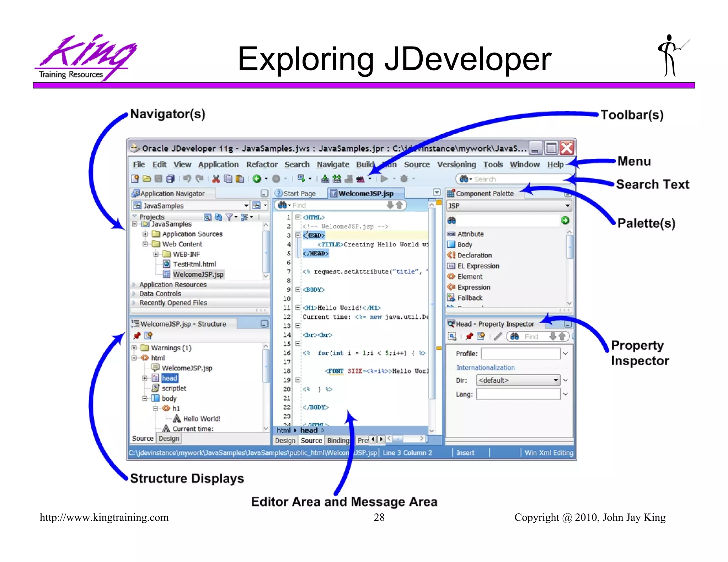The height and width of the screenshot is (562, 728).
Task: Expand the Data Controls section
Action: [134, 294]
